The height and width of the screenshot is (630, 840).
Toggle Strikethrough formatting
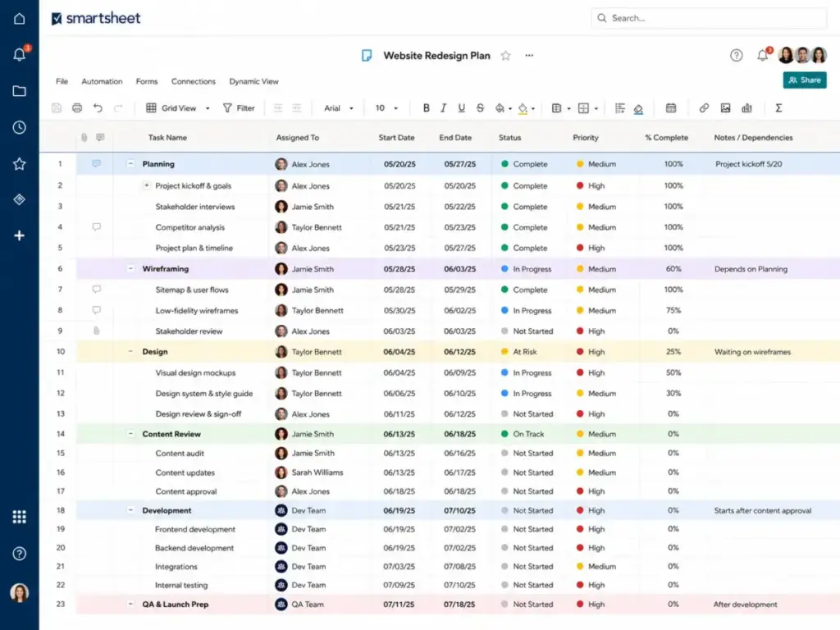point(480,108)
